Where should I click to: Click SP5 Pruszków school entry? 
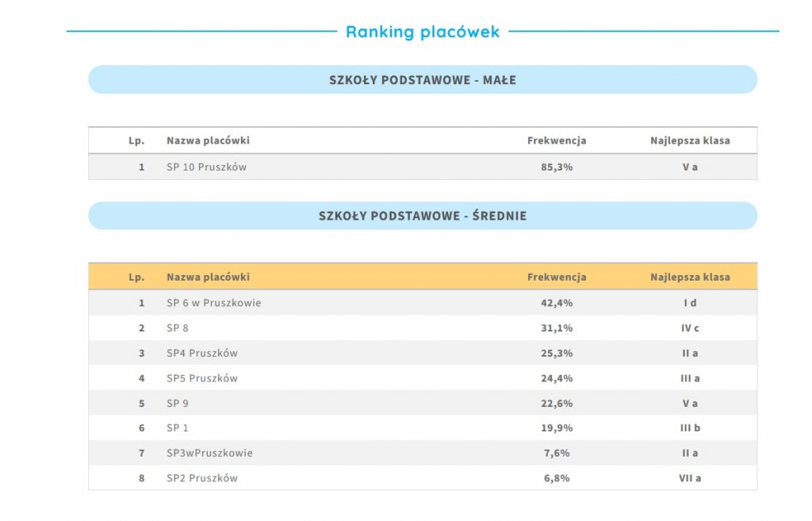[201, 378]
